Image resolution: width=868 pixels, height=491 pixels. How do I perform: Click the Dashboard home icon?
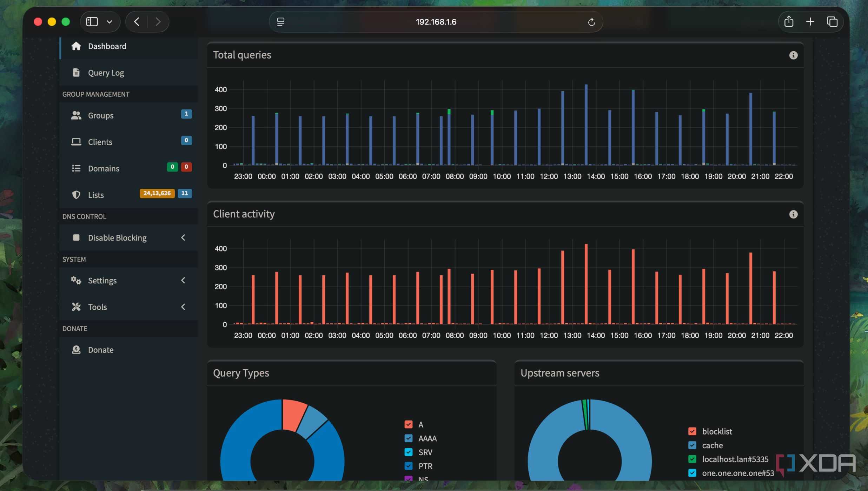point(76,46)
